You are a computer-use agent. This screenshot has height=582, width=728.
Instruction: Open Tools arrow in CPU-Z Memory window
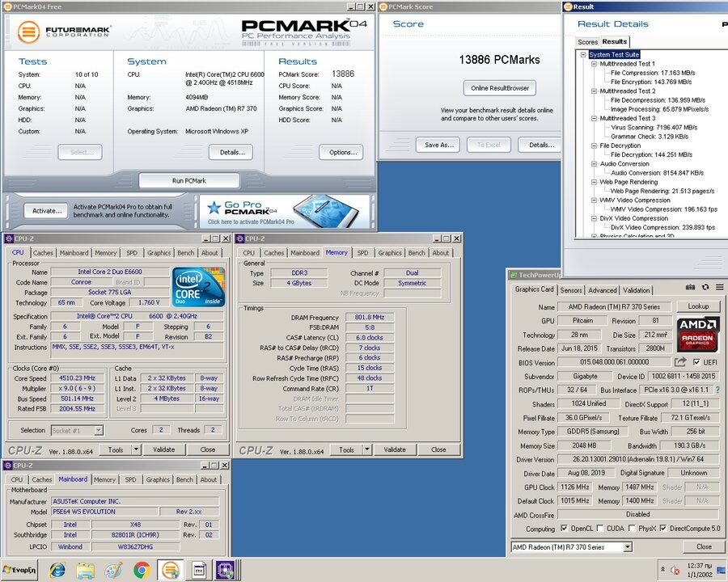(366, 449)
